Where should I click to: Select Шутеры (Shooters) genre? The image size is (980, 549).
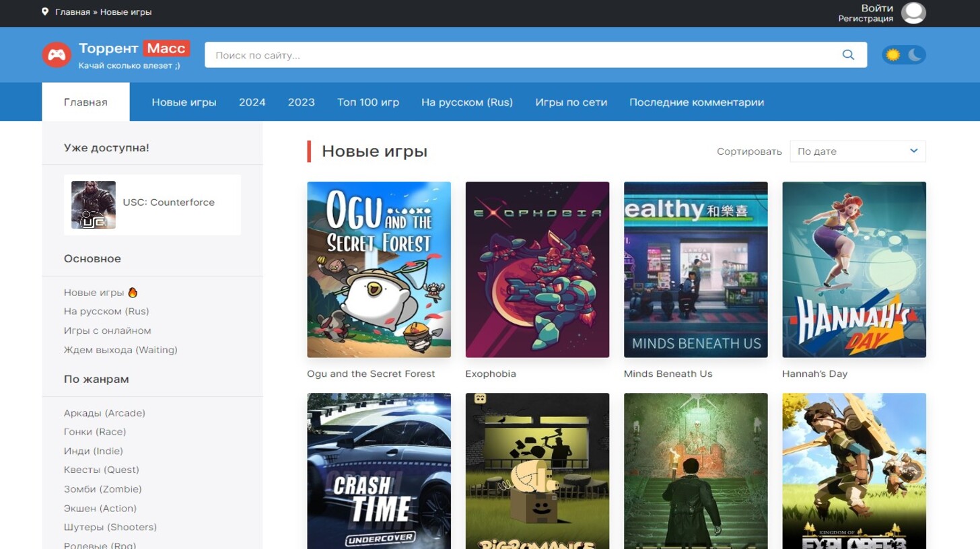point(110,527)
